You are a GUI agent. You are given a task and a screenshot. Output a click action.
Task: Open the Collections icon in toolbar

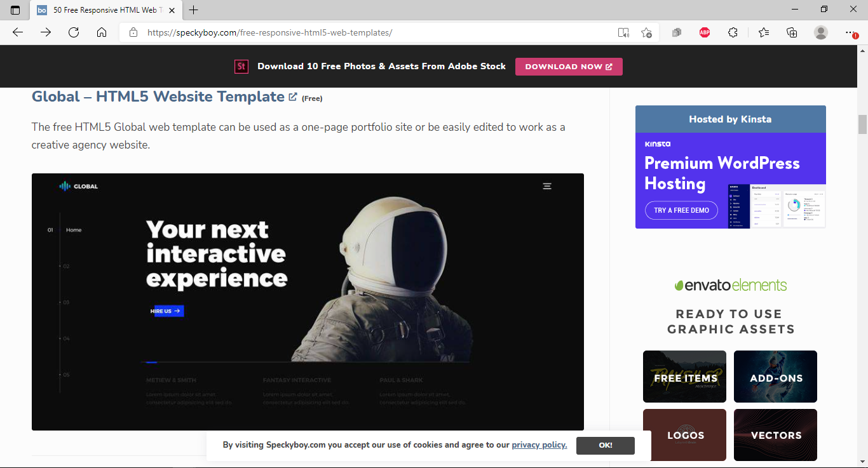(792, 32)
